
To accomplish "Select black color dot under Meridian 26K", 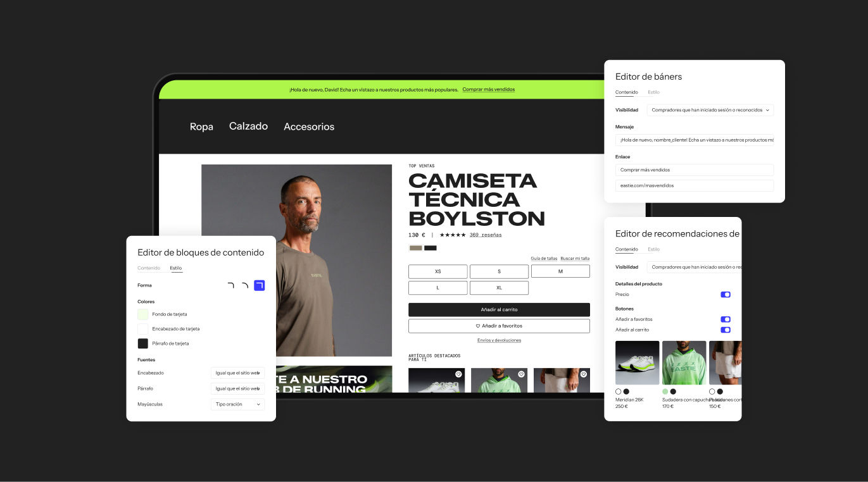I will click(x=626, y=392).
